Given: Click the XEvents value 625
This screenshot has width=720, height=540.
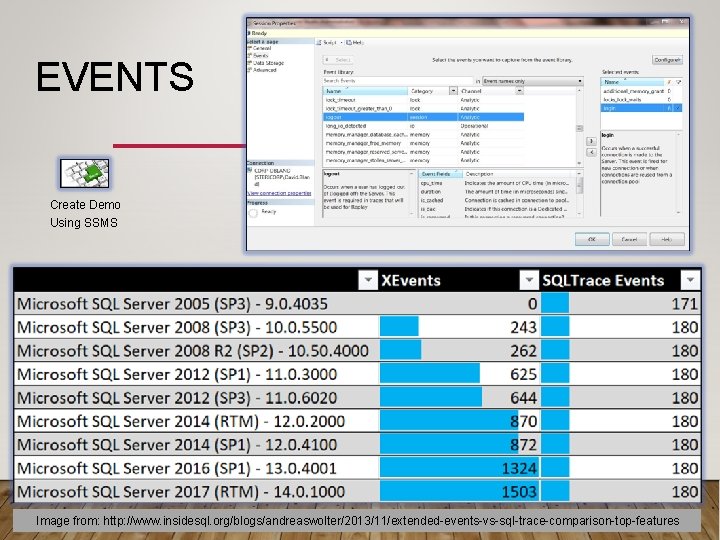Looking at the screenshot, I should point(523,374).
